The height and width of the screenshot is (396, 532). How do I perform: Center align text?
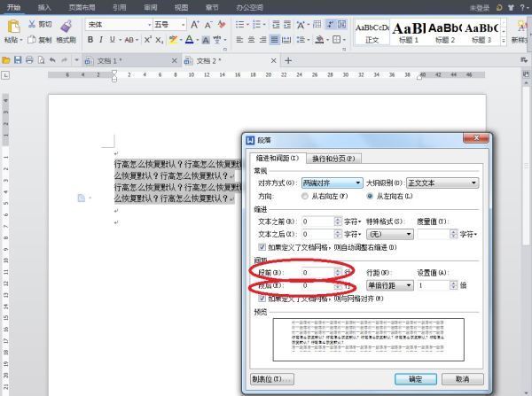click(251, 40)
